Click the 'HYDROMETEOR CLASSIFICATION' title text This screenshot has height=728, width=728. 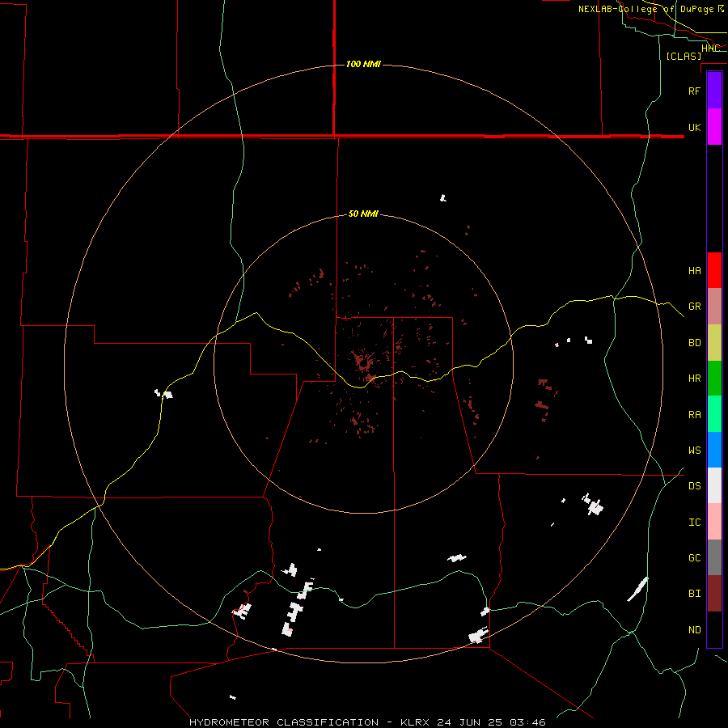coord(284,722)
